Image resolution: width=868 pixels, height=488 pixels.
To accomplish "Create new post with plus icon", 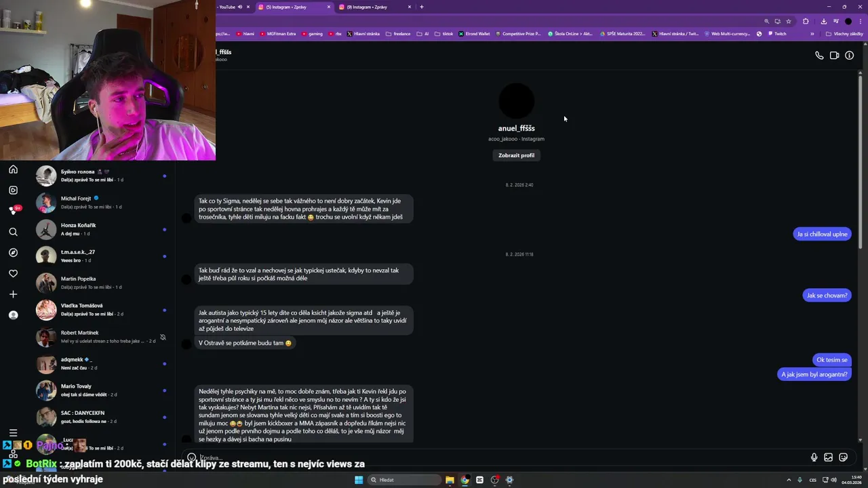I will click(x=13, y=294).
